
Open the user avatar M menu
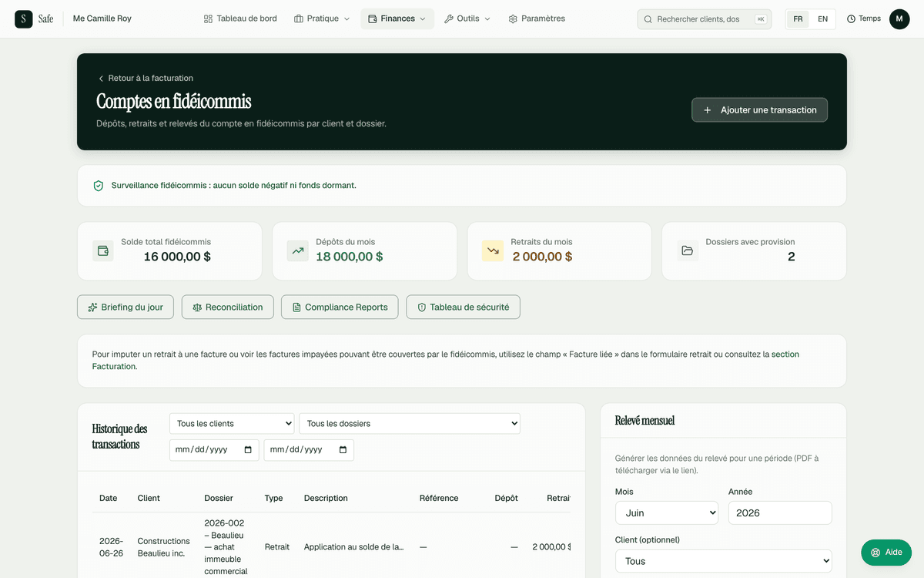[899, 19]
